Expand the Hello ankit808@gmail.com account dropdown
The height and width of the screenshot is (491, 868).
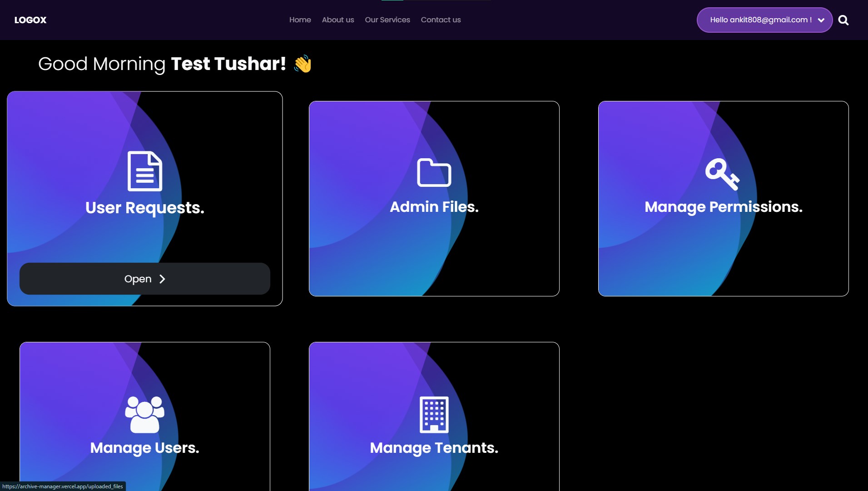tap(764, 20)
